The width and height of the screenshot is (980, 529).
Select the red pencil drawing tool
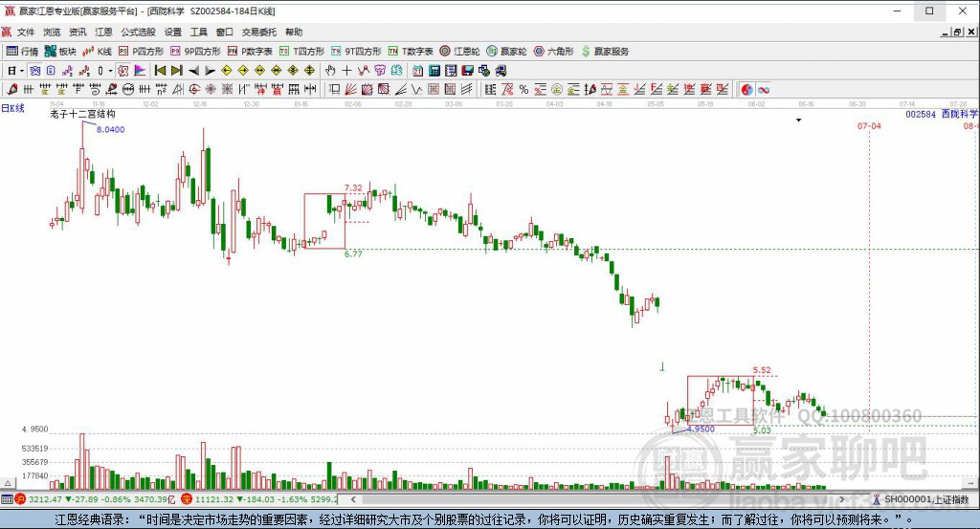pos(11,90)
